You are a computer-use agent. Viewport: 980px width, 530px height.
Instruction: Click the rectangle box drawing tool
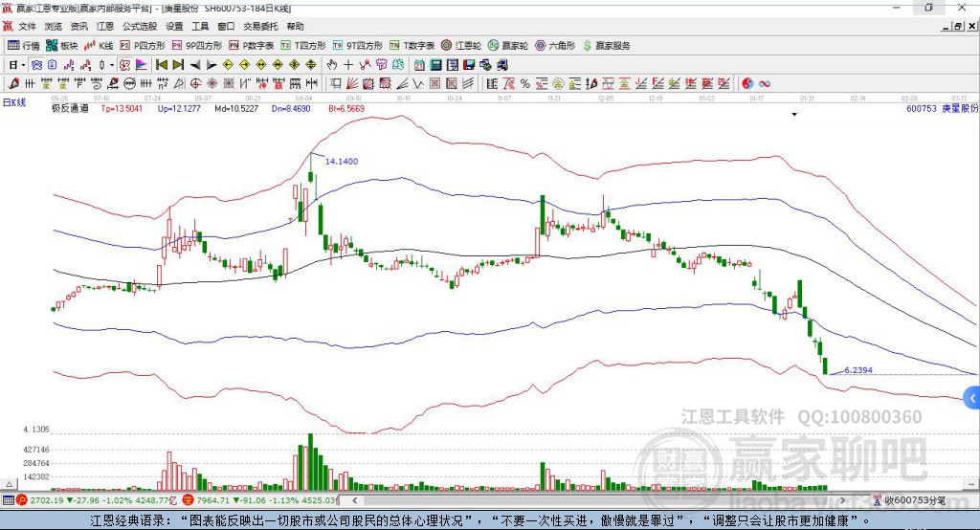[336, 83]
